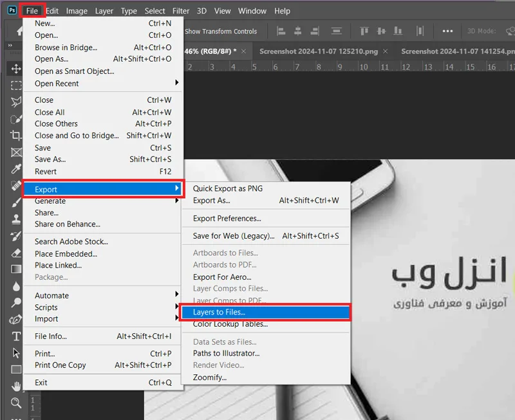Select the Hand tool

[15, 386]
